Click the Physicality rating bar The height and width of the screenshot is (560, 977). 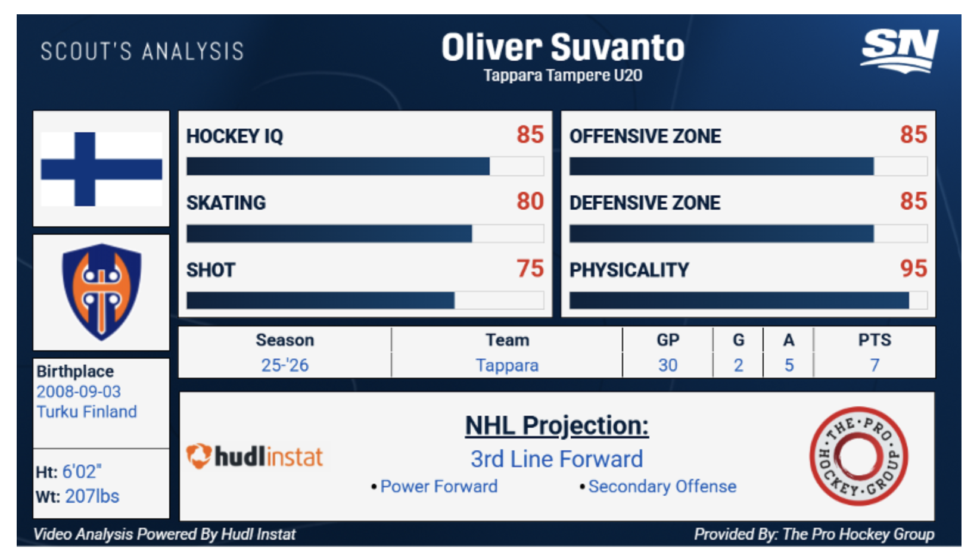[748, 300]
